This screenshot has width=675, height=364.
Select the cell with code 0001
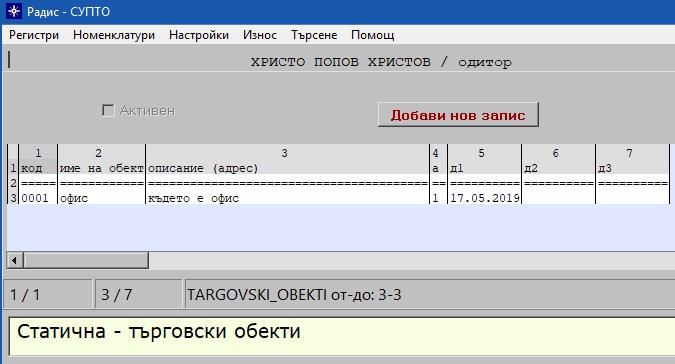(38, 198)
